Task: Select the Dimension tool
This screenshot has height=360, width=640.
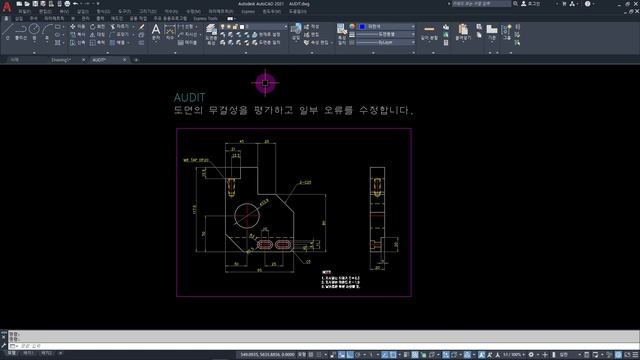Action: 170,32
